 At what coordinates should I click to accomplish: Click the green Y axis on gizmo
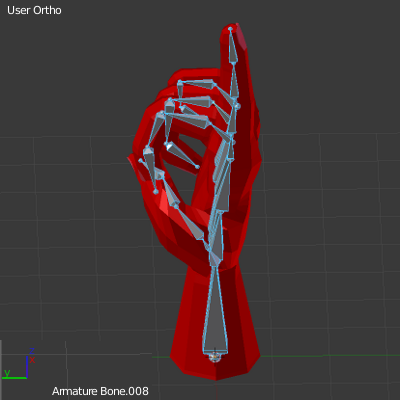[x=15, y=378]
